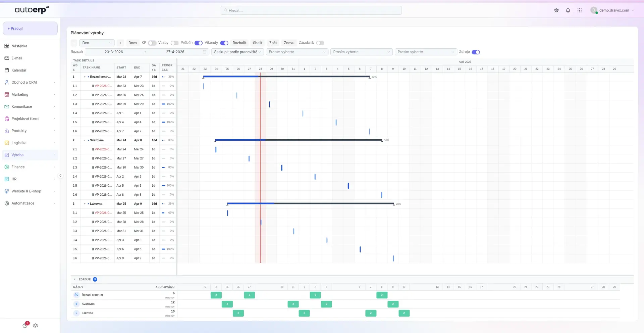Click the Rozbalit button
The width and height of the screenshot is (644, 333).
(x=239, y=43)
